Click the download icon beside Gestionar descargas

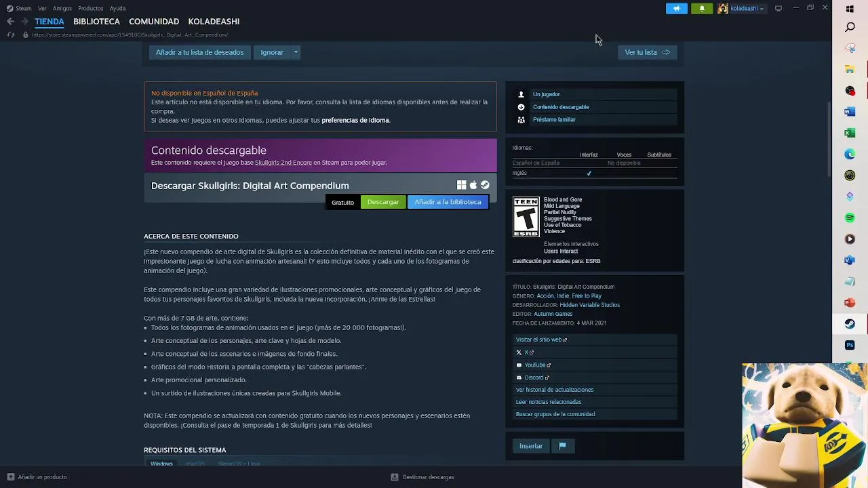395,477
